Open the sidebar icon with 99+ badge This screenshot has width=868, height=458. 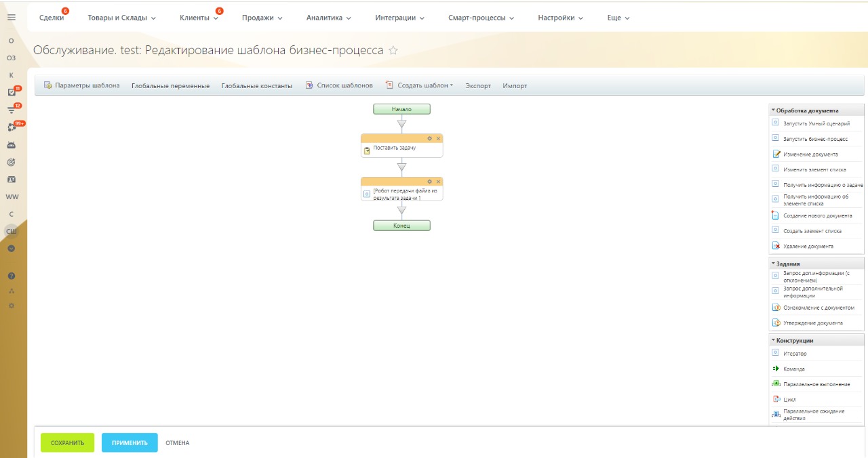[x=12, y=127]
